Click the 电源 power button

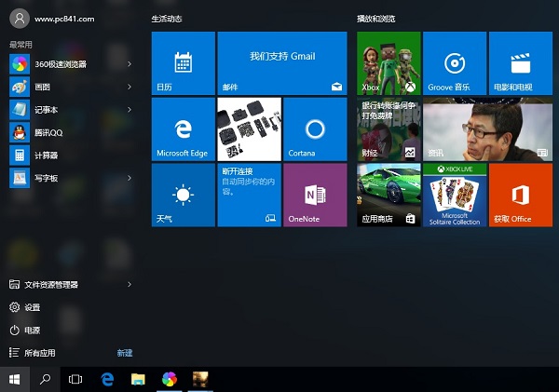32,330
